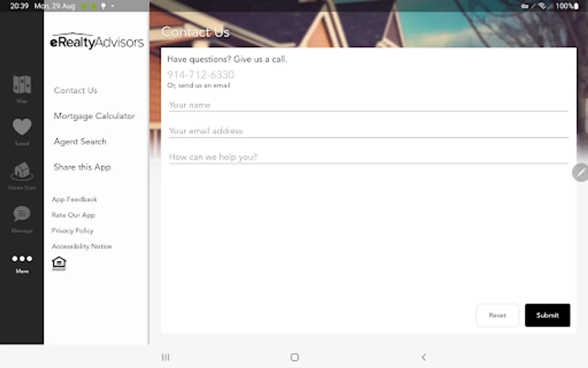Call phone number 914-712-6330
588x368 pixels.
click(200, 74)
